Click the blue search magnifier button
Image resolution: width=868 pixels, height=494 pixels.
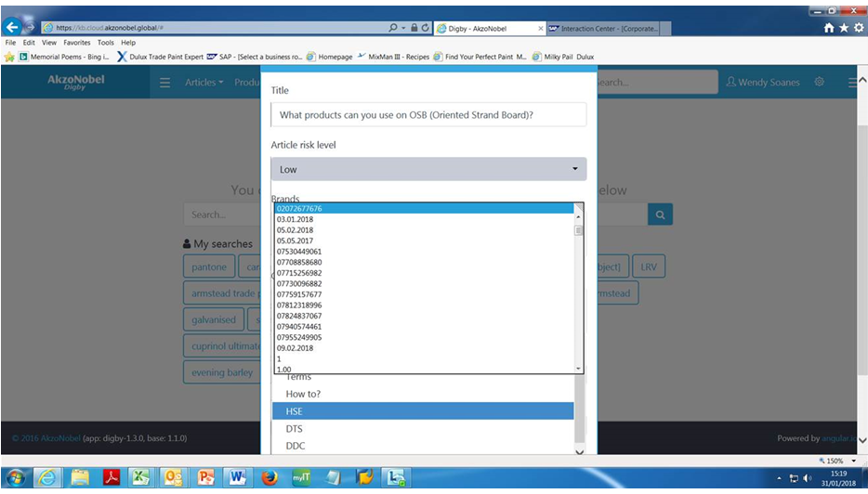pyautogui.click(x=661, y=214)
